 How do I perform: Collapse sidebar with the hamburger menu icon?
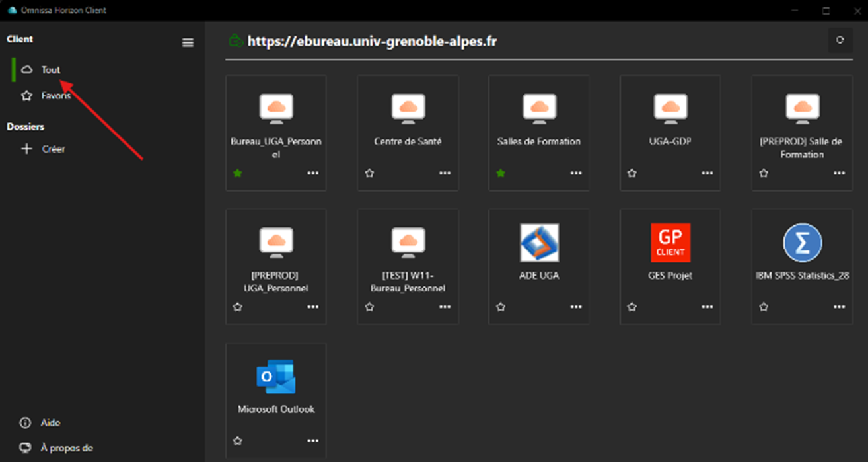188,42
